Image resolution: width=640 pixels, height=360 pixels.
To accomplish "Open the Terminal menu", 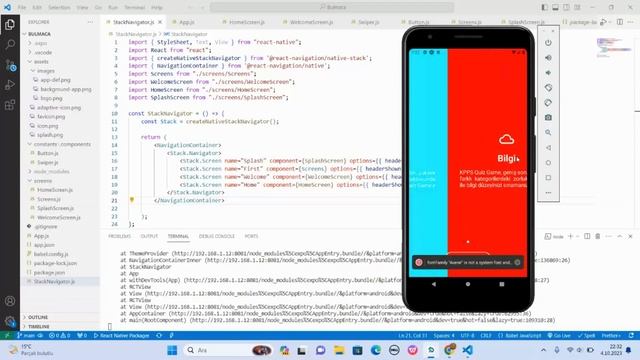I will pos(134,7).
